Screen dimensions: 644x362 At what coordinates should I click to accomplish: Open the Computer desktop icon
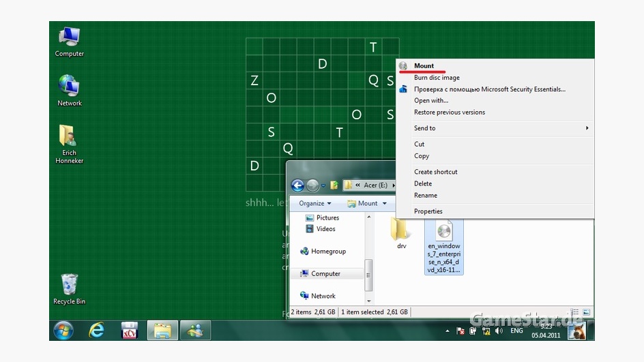coord(70,41)
